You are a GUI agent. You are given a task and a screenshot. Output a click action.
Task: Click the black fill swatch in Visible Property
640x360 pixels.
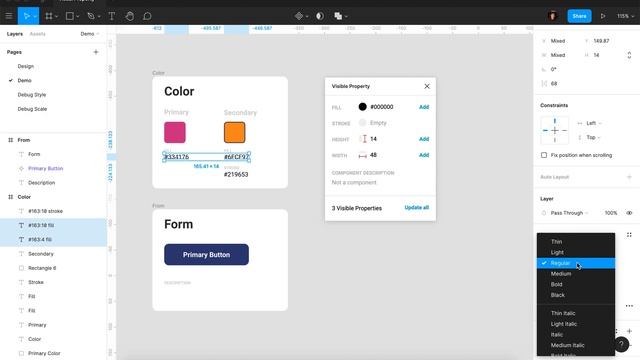coord(362,107)
